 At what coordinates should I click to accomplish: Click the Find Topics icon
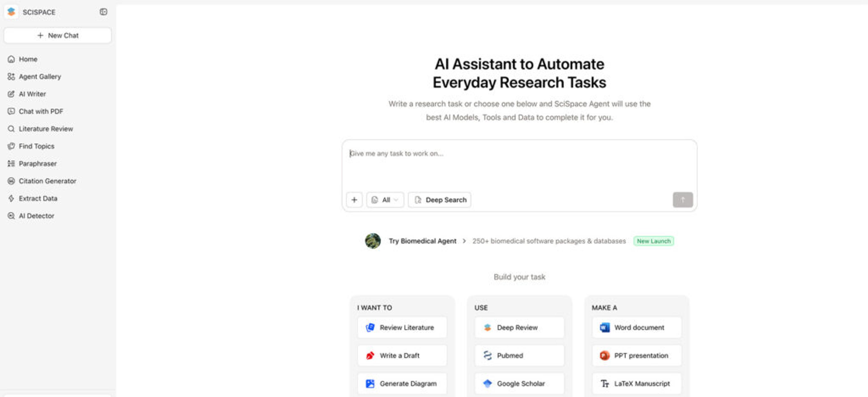[x=11, y=146]
